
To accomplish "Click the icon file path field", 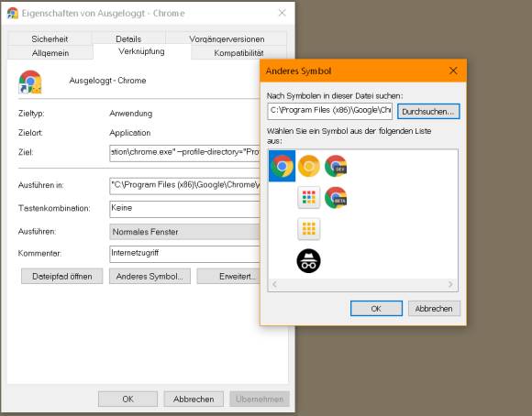I will [330, 111].
